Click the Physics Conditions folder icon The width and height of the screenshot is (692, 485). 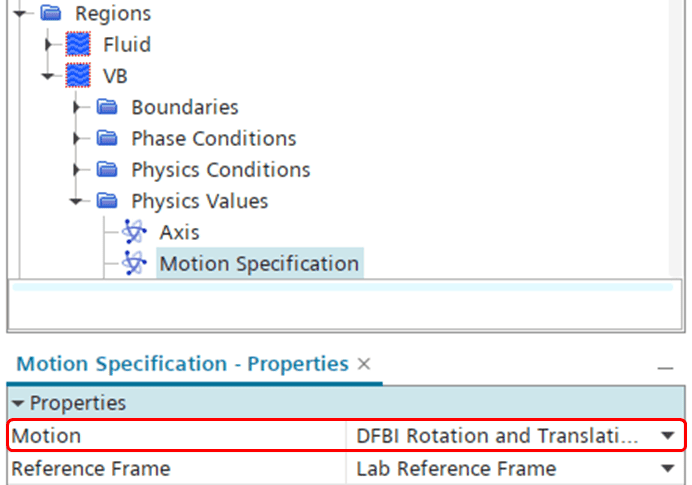(107, 170)
